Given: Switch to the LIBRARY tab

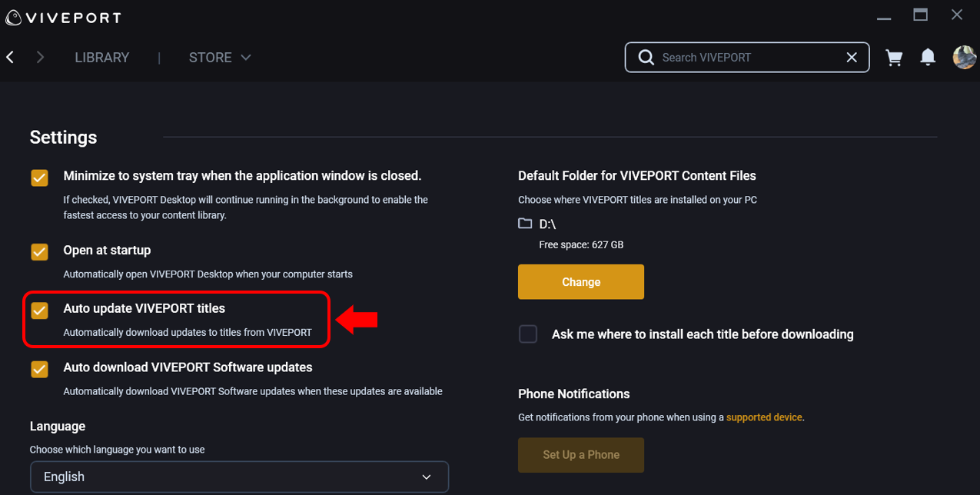Looking at the screenshot, I should [102, 58].
